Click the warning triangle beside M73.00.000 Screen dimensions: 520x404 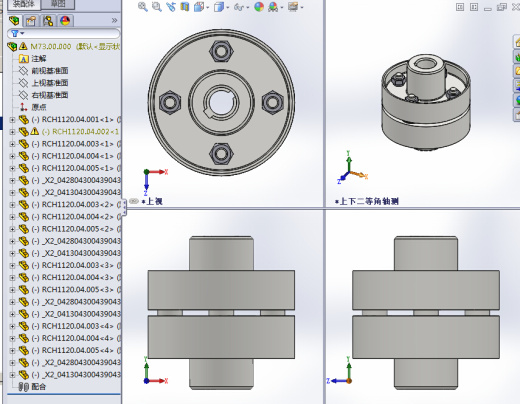23,46
